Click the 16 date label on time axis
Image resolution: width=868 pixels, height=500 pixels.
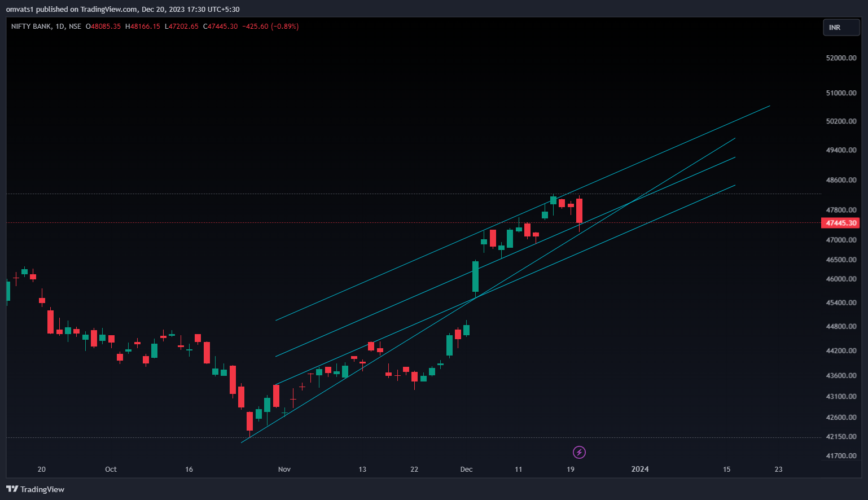189,470
